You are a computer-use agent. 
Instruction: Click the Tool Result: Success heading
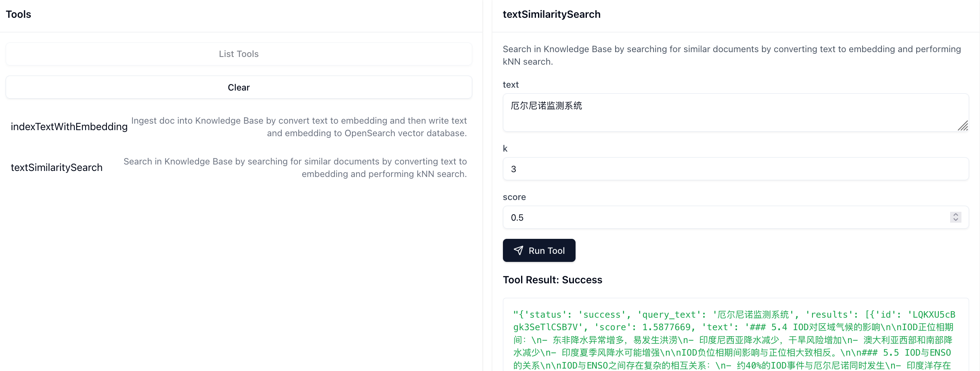(x=552, y=280)
